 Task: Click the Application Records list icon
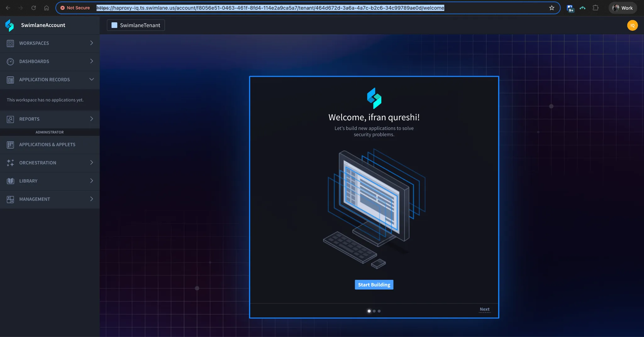click(x=10, y=80)
